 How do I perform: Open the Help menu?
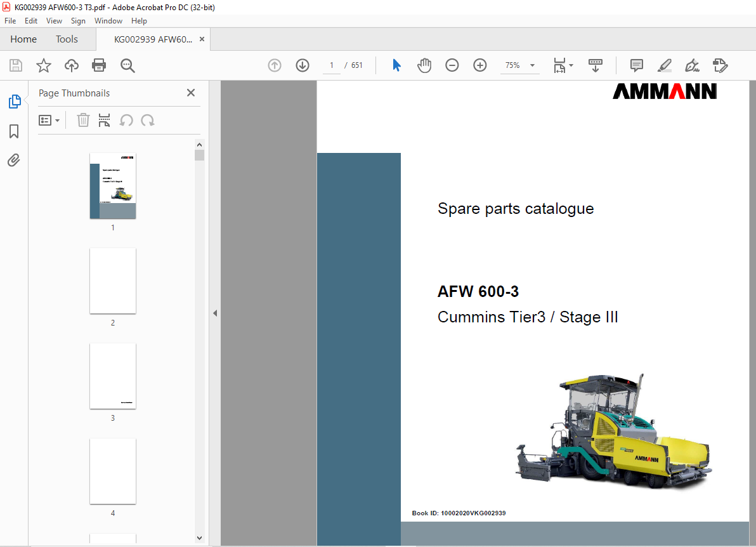(139, 21)
